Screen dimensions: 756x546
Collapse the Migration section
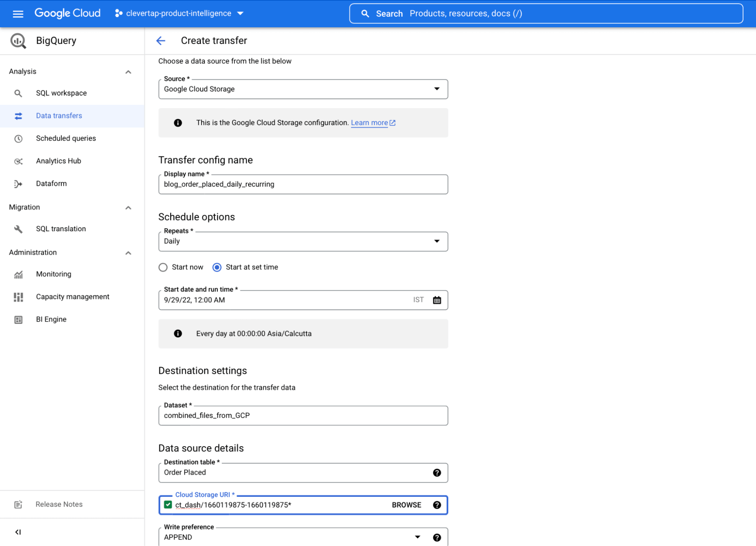pyautogui.click(x=128, y=207)
